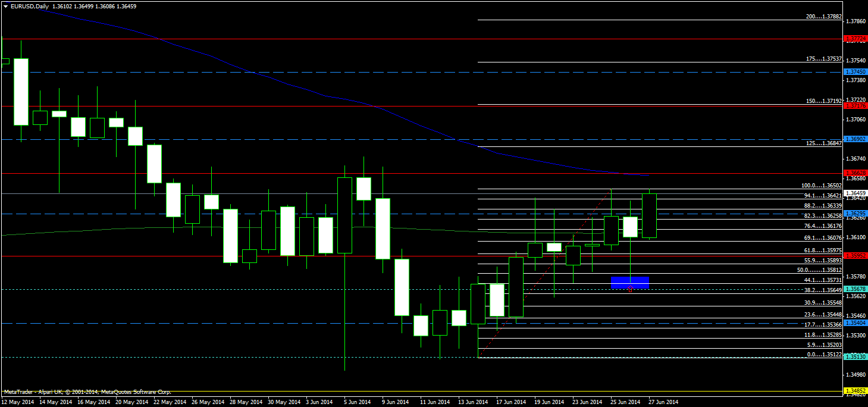
Task: Click the Fibonacci 30.9 level label
Action: pyautogui.click(x=823, y=303)
